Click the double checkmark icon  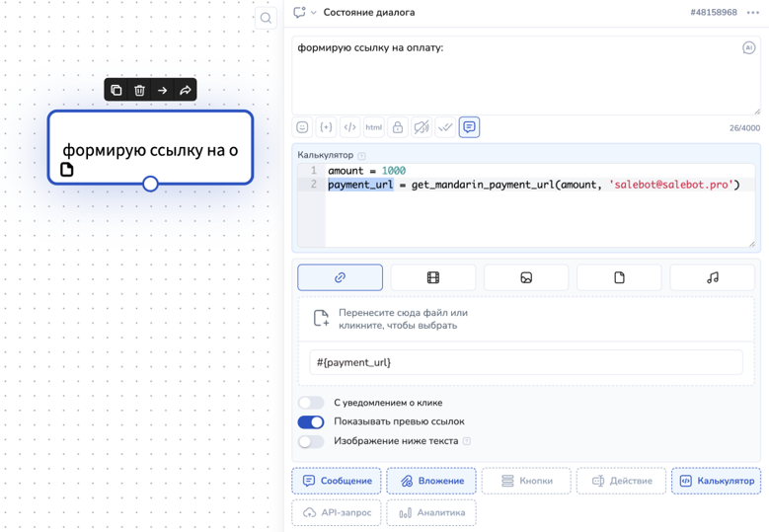tap(445, 127)
